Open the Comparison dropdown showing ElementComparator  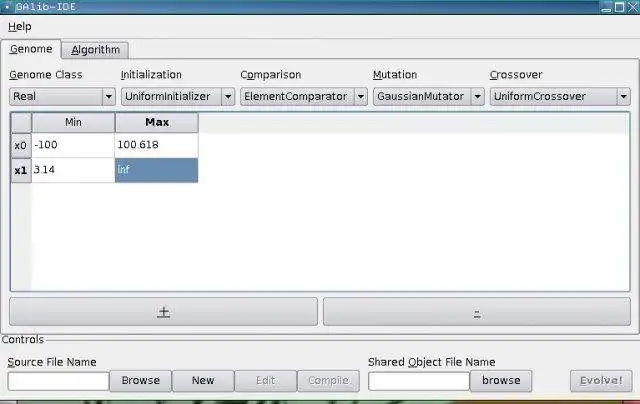304,97
